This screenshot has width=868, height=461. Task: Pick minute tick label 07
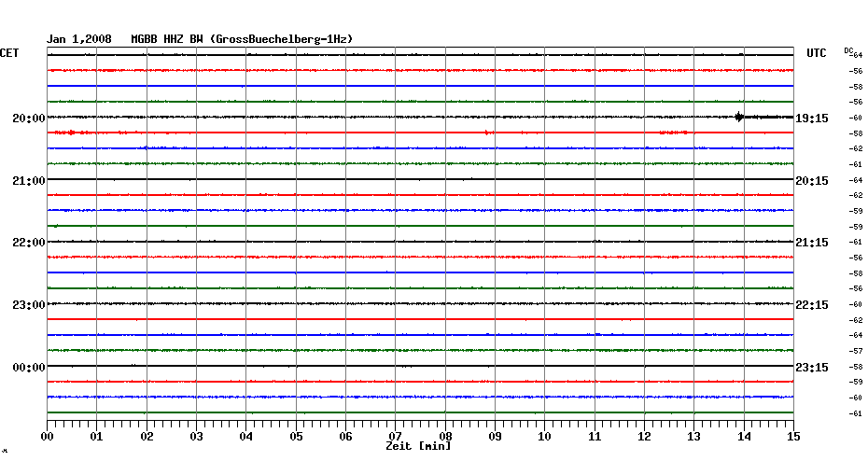[x=395, y=436]
